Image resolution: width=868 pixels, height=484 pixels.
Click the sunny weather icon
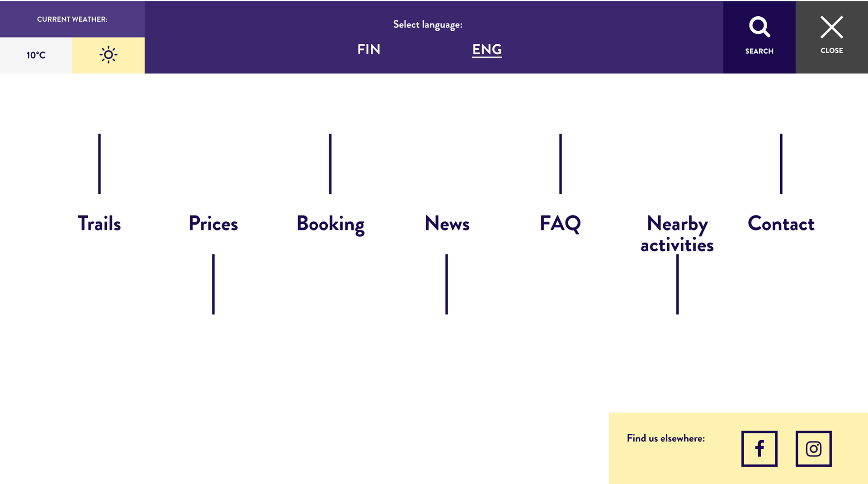click(x=108, y=55)
